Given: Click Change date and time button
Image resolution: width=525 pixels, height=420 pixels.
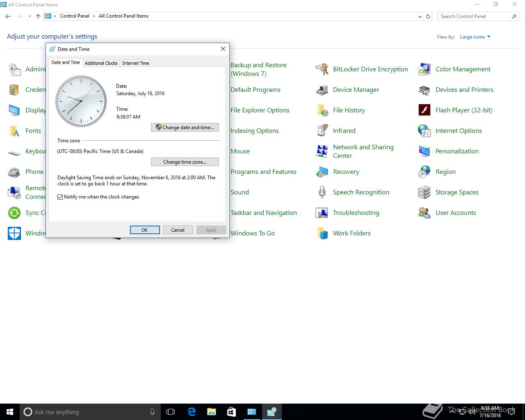Looking at the screenshot, I should pyautogui.click(x=185, y=128).
